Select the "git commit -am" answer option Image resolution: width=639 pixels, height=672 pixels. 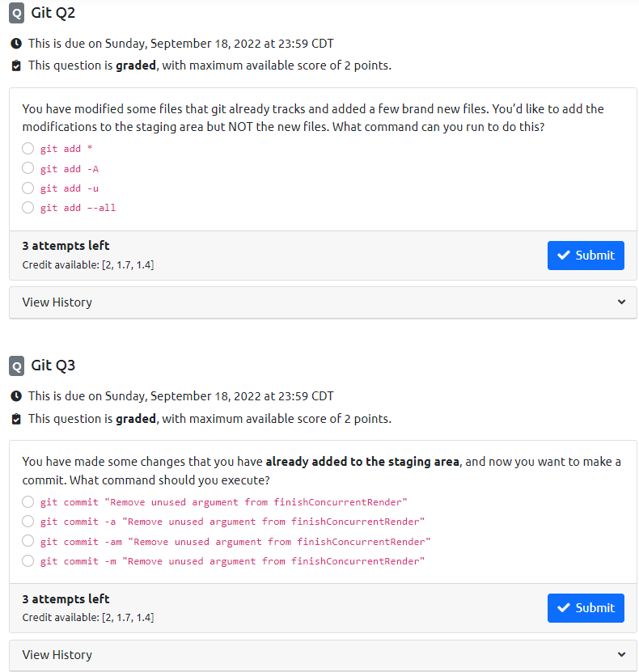28,541
